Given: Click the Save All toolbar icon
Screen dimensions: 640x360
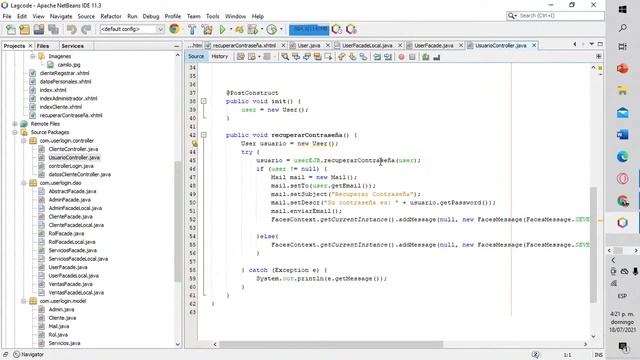Looking at the screenshot, I should (x=53, y=29).
